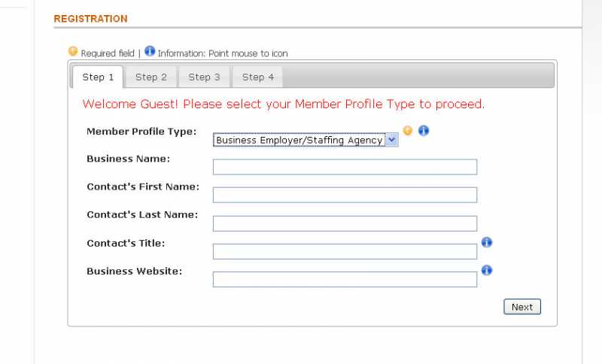Open the Step 3 tab
Image resolution: width=602 pixels, height=364 pixels.
[204, 77]
